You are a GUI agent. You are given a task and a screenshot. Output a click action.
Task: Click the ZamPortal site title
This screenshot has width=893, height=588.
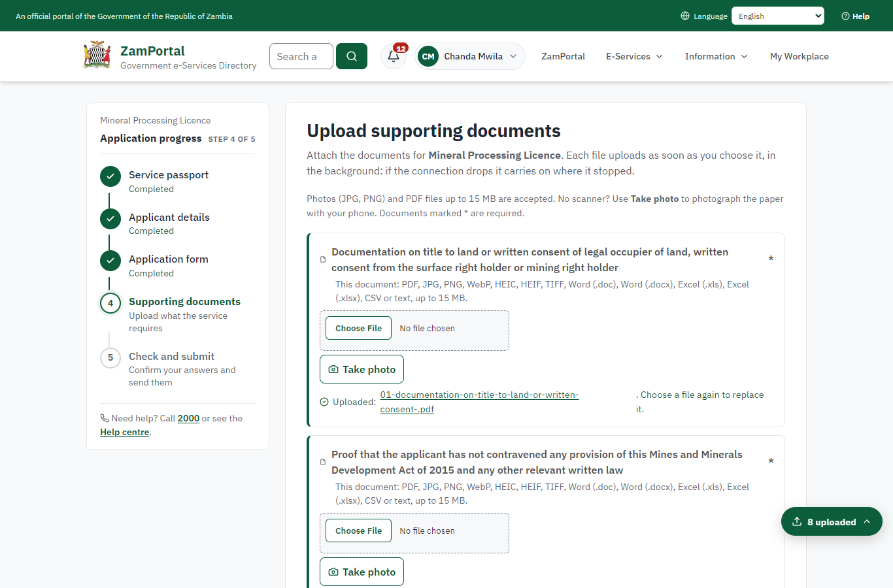(x=152, y=50)
